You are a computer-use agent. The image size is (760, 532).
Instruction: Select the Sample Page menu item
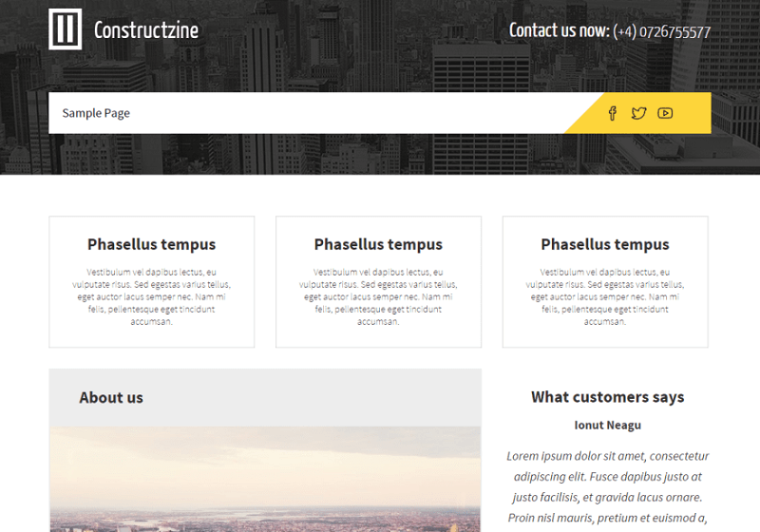[x=96, y=113]
